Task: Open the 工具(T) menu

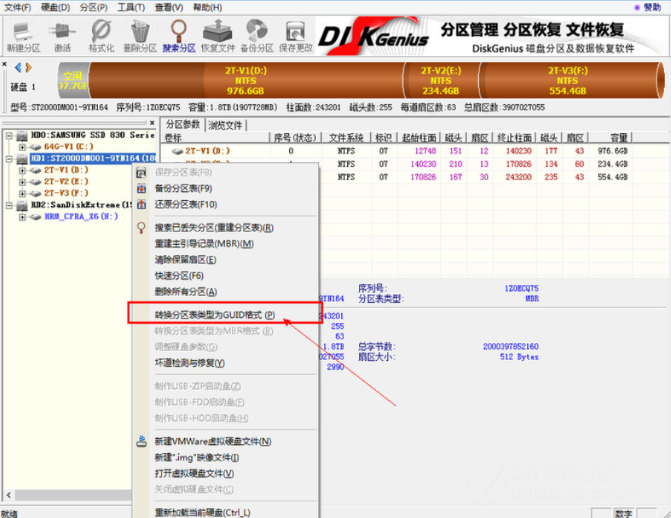Action: pos(131,7)
